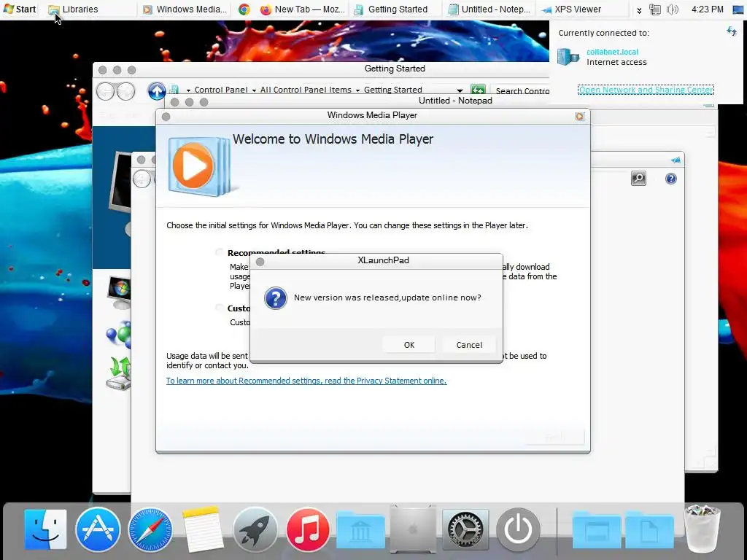
Task: Cancel the XLaunchPad update prompt
Action: click(469, 345)
